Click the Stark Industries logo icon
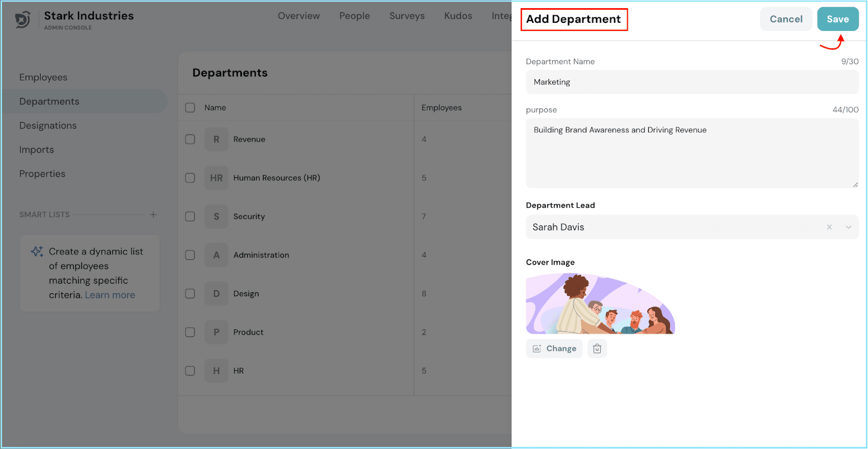Viewport: 868px width, 449px height. [23, 20]
